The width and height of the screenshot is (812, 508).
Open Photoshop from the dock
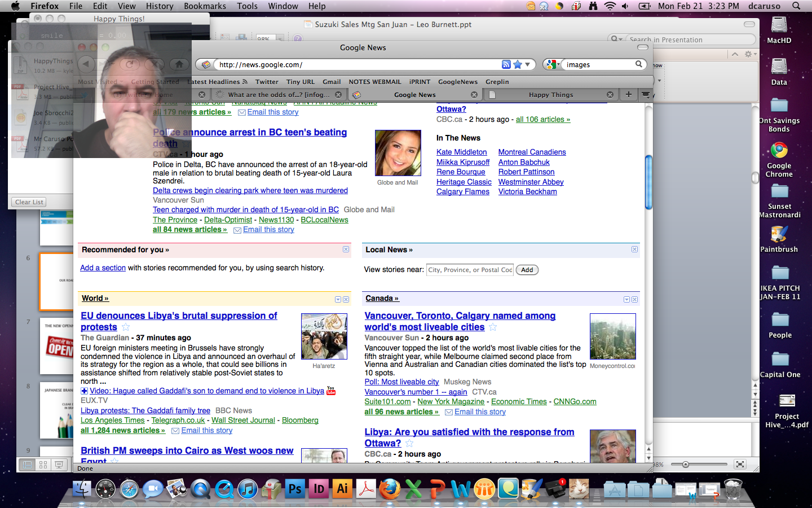[x=295, y=489]
